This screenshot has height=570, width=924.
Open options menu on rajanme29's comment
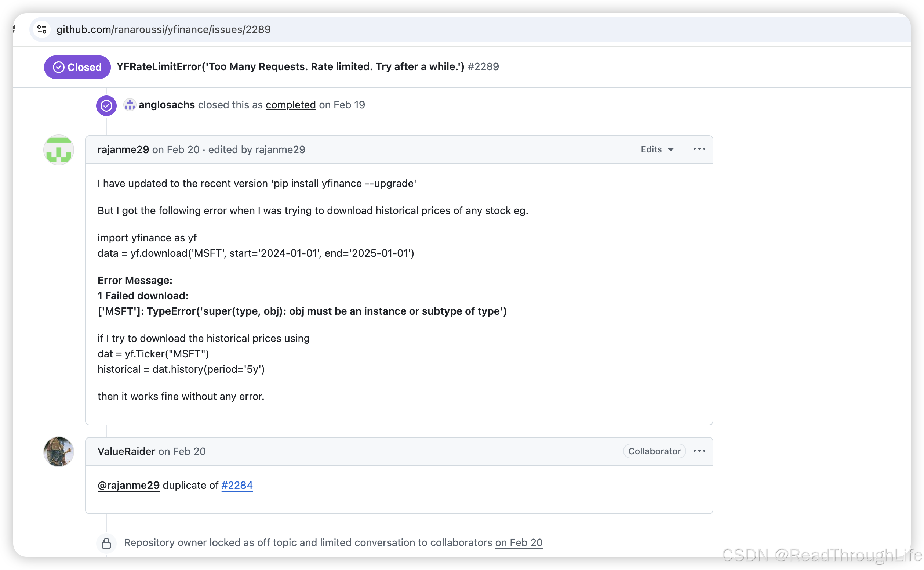pos(699,149)
